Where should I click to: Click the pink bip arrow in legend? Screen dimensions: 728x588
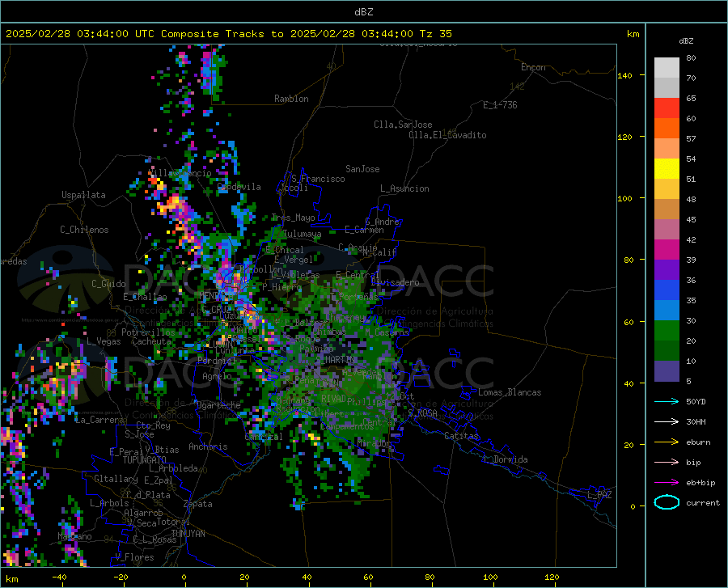point(667,463)
